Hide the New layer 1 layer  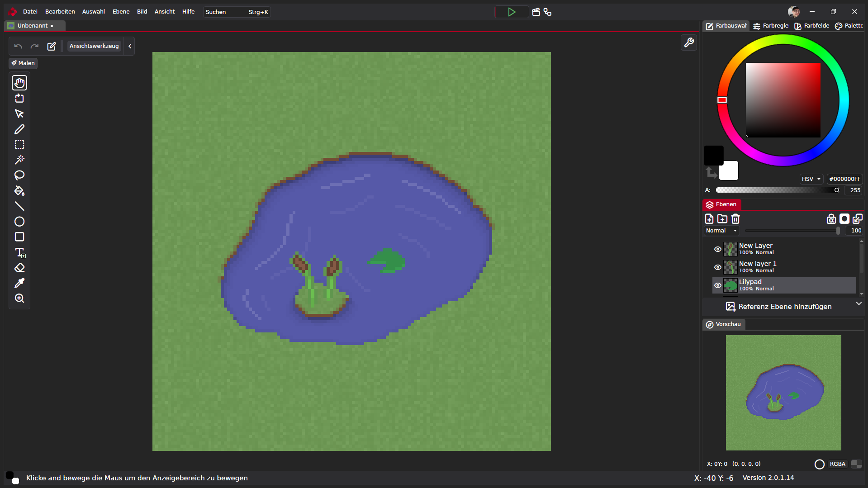pos(717,267)
